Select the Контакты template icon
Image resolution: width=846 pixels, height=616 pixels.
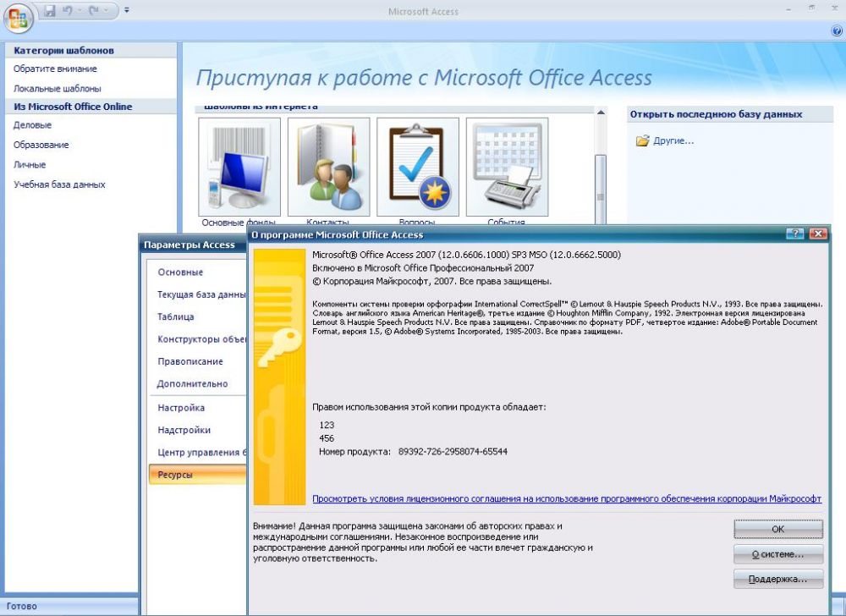(x=328, y=167)
